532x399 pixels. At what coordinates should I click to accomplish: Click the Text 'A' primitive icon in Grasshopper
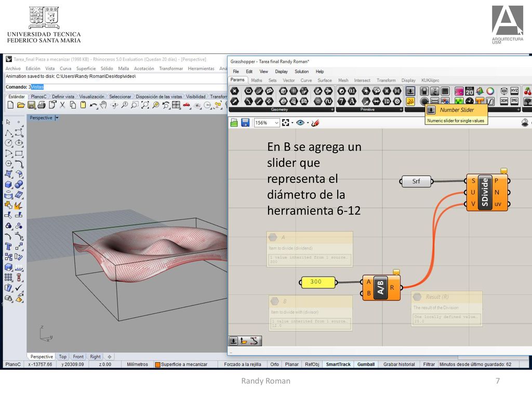352,101
